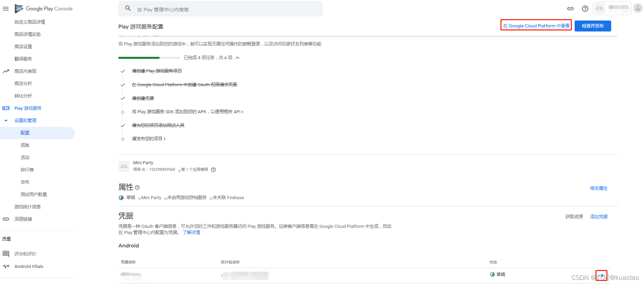The image size is (644, 284).
Task: Click the 草稿 status icon in credentials row
Action: point(493,274)
